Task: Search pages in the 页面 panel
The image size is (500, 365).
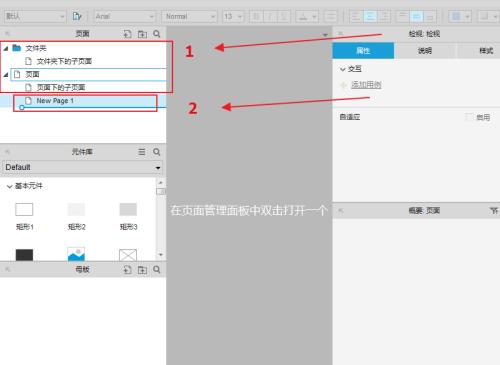Action: 157,34
